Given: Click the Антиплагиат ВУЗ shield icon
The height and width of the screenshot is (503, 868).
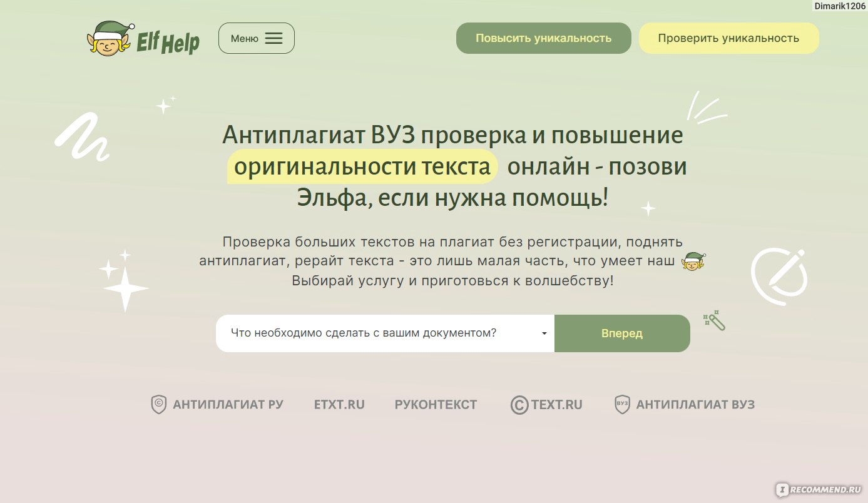Looking at the screenshot, I should [x=622, y=404].
